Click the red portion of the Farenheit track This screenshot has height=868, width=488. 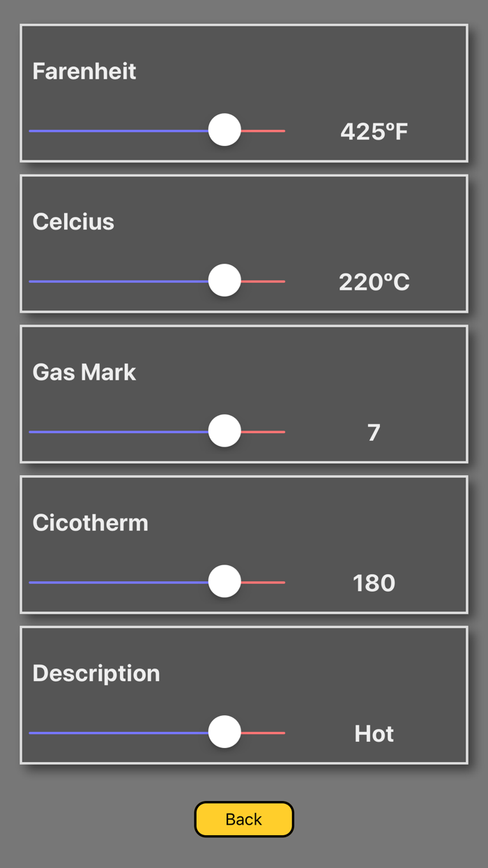265,130
